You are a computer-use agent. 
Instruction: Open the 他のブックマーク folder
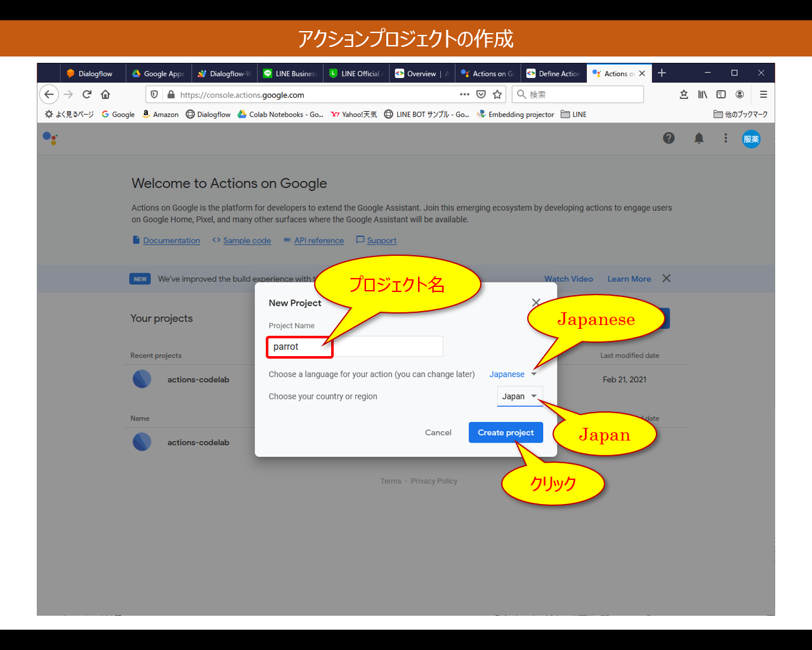pyautogui.click(x=741, y=114)
